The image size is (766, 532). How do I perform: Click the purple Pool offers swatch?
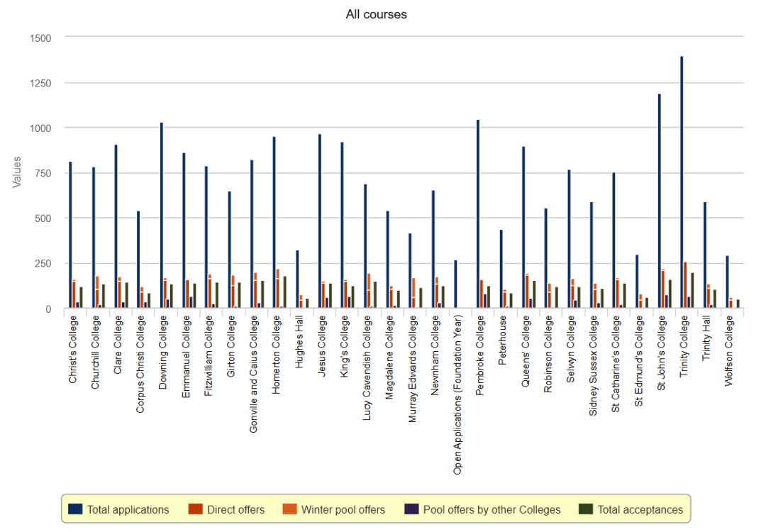412,509
